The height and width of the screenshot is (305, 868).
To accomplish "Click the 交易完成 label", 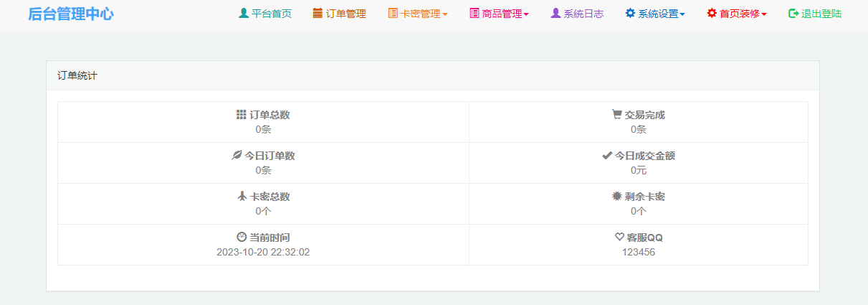I will pyautogui.click(x=645, y=115).
